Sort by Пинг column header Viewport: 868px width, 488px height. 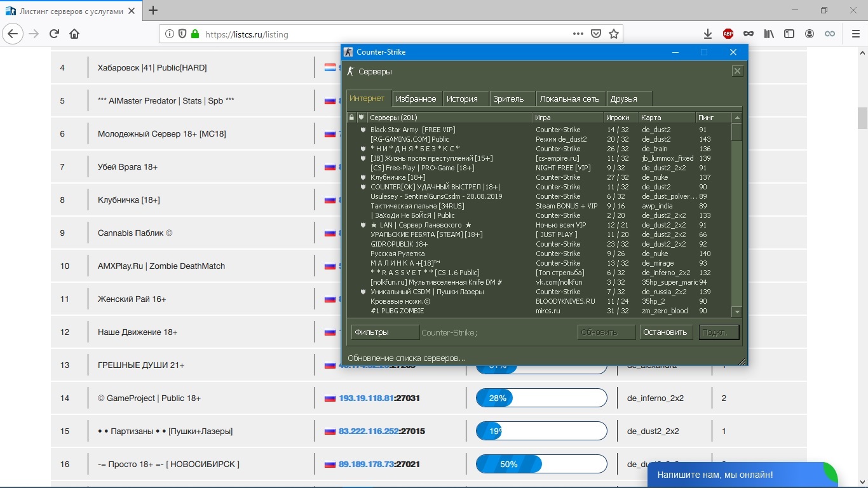[714, 118]
